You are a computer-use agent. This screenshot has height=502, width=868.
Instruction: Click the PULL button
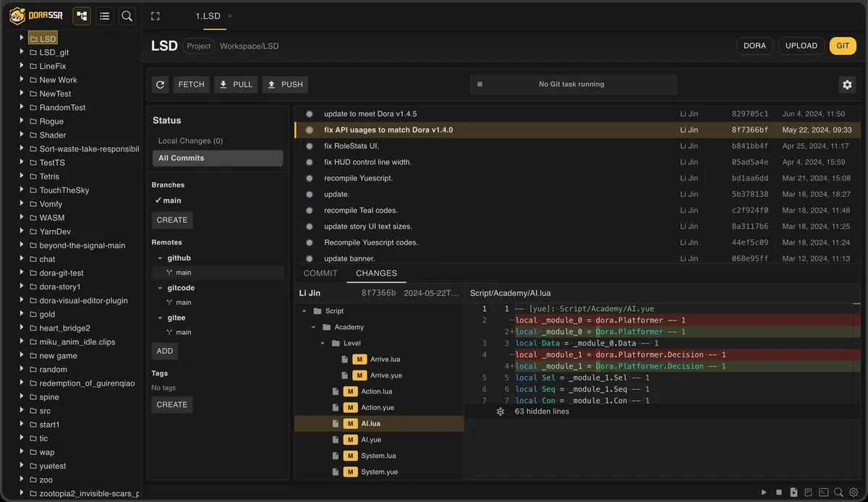tap(236, 85)
